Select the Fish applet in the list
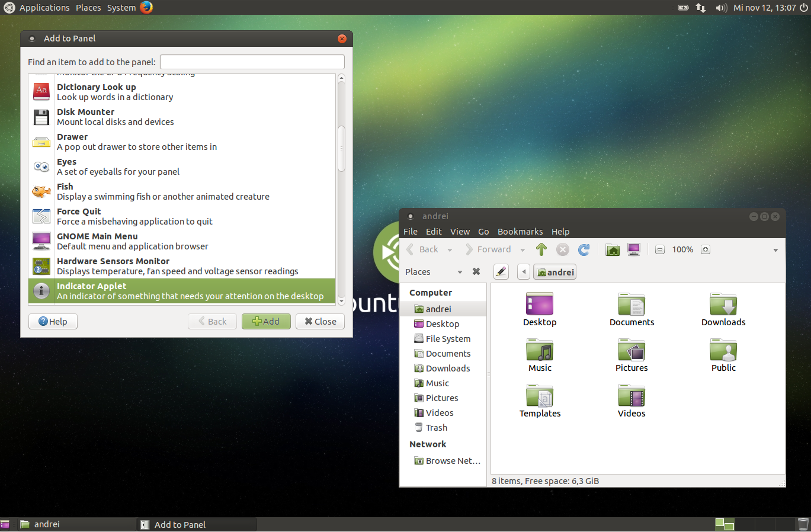Screen dimensions: 811x532 pos(182,191)
